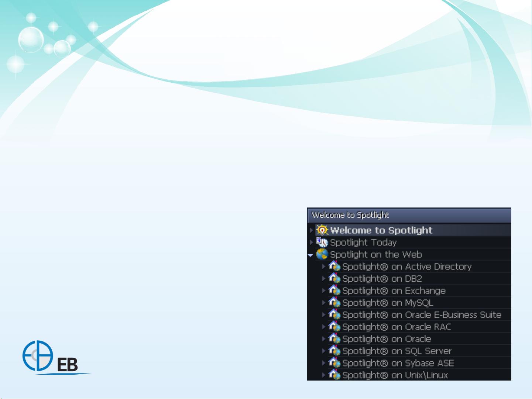
Task: Expand the Oracle E-Business Suite node
Action: pos(324,315)
